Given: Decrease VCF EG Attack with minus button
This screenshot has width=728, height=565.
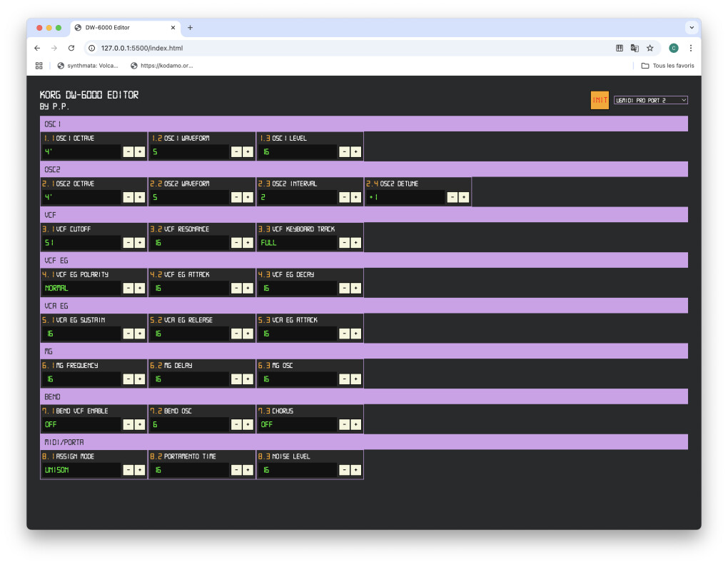Looking at the screenshot, I should pos(236,288).
